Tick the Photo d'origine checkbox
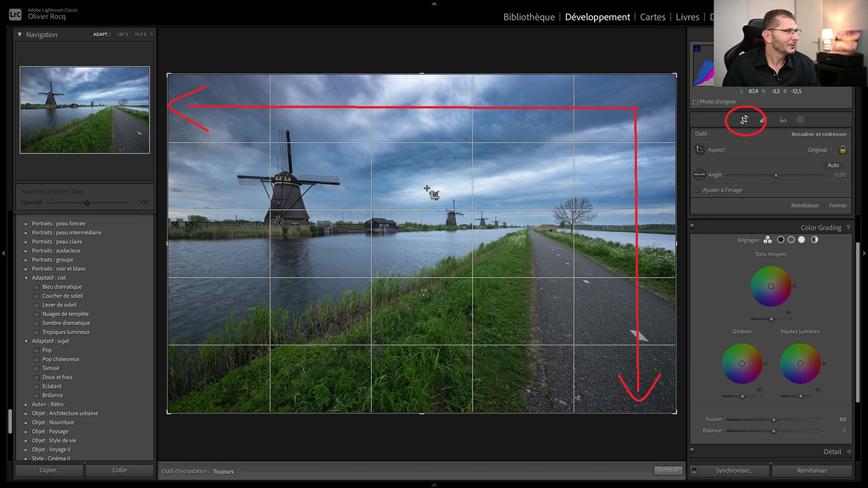Screen dimensions: 868x488 click(695, 102)
